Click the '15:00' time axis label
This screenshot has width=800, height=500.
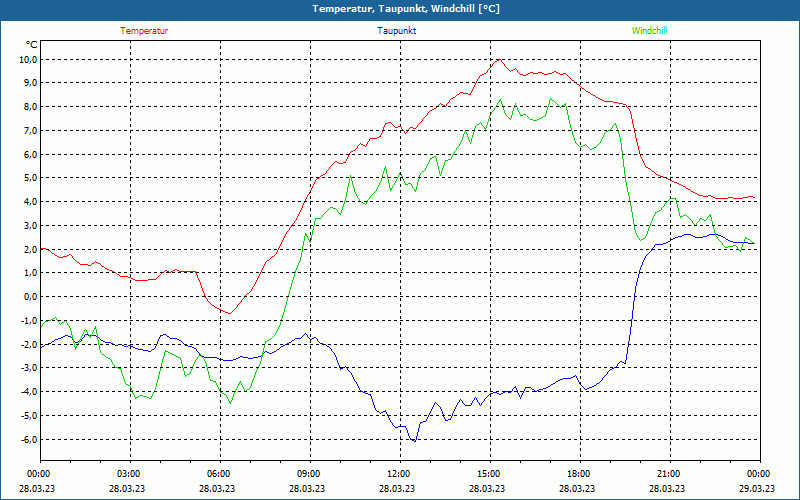[488, 474]
